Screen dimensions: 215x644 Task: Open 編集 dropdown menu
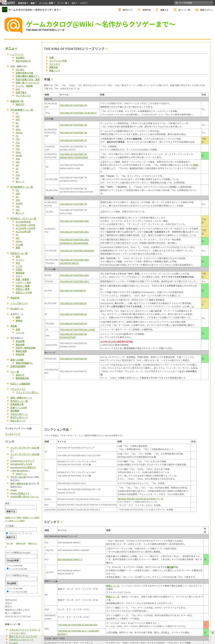[33, 3]
